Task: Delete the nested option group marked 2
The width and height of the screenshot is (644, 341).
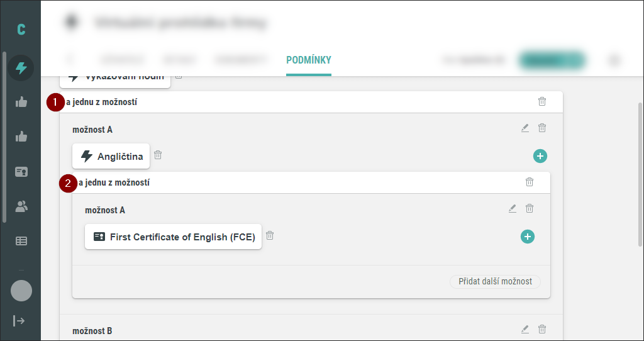Action: pyautogui.click(x=530, y=182)
